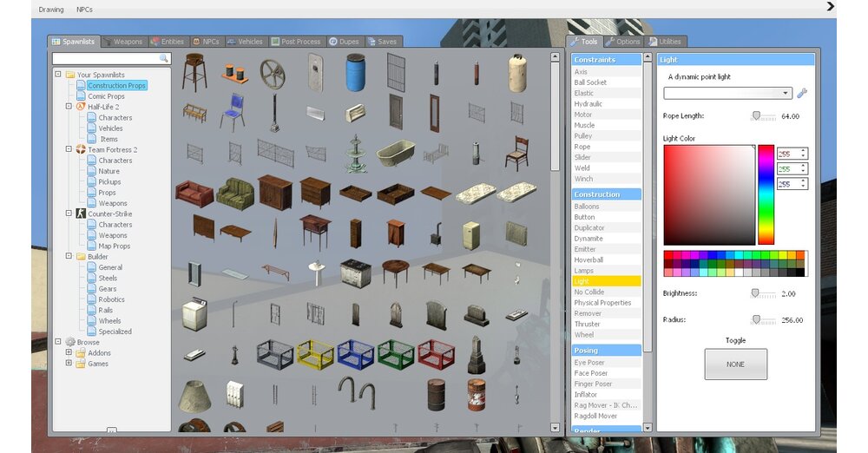
Task: Expand the Games folder
Action: (x=69, y=364)
